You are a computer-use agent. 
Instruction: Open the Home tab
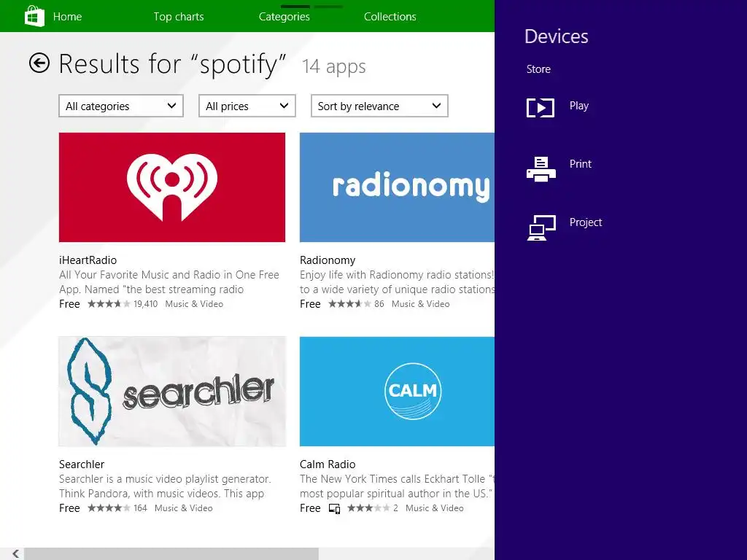coord(67,17)
